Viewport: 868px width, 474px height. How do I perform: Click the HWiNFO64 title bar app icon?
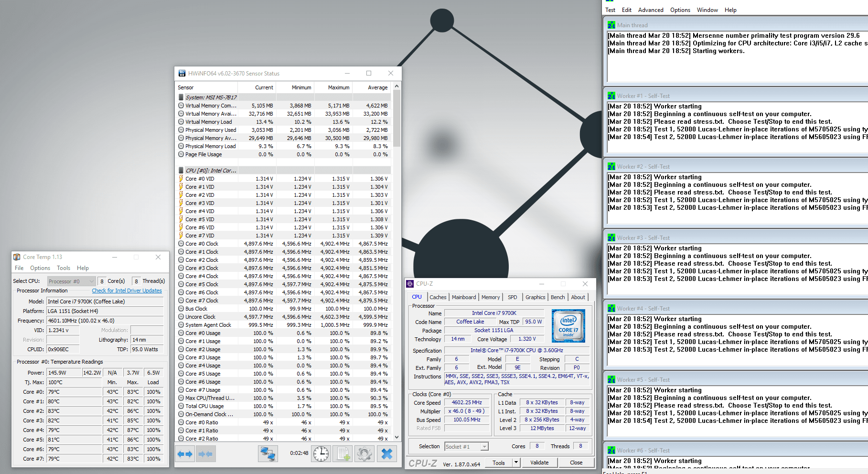[x=182, y=73]
